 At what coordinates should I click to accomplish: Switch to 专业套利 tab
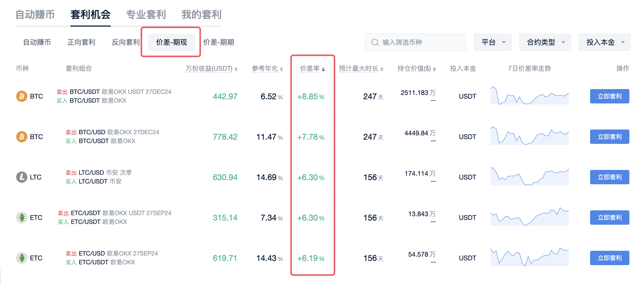[x=146, y=15]
